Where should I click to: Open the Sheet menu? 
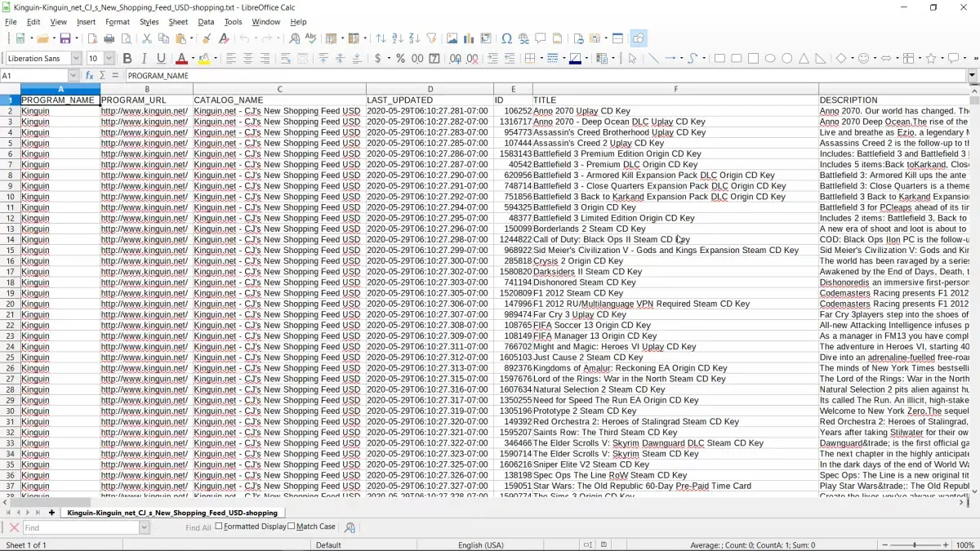[x=178, y=22]
